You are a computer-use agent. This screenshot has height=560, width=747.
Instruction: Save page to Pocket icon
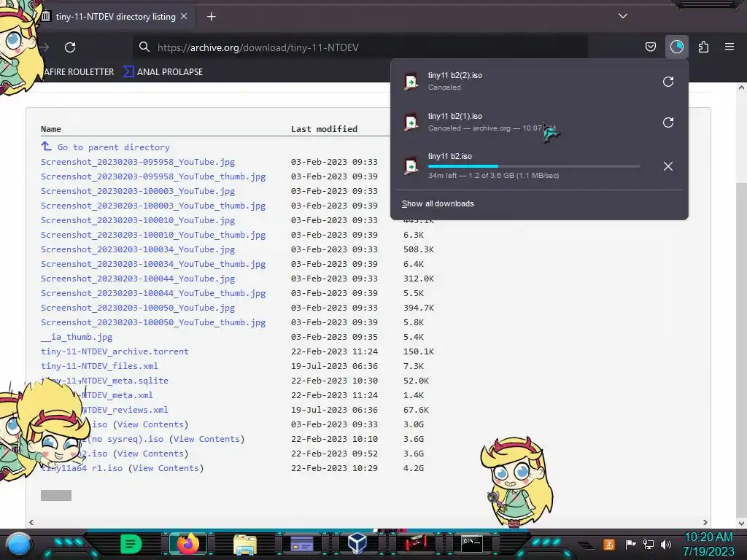650,47
